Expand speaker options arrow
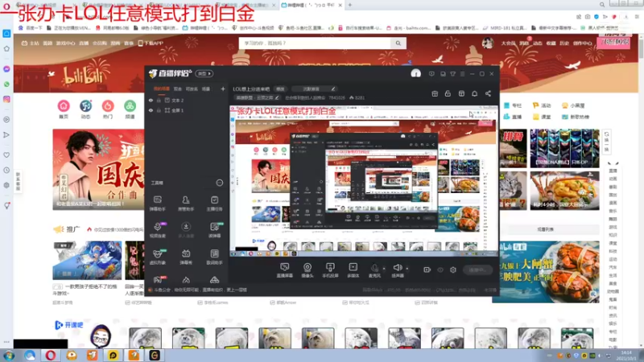 pyautogui.click(x=407, y=269)
